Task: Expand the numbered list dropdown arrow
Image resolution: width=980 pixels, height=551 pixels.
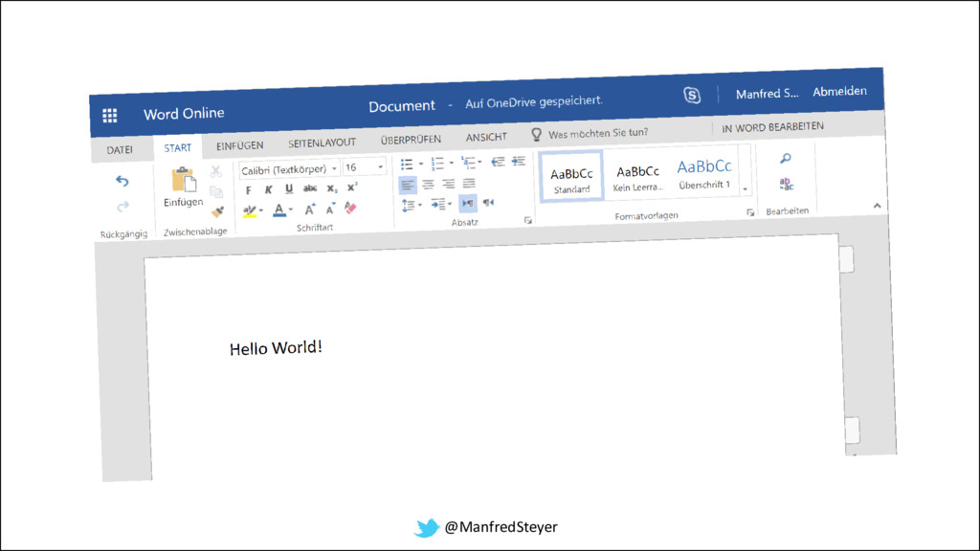Action: [x=452, y=163]
